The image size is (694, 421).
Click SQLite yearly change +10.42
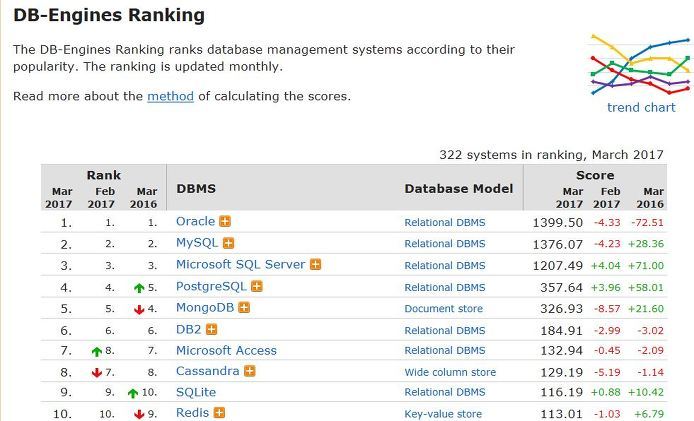point(646,392)
